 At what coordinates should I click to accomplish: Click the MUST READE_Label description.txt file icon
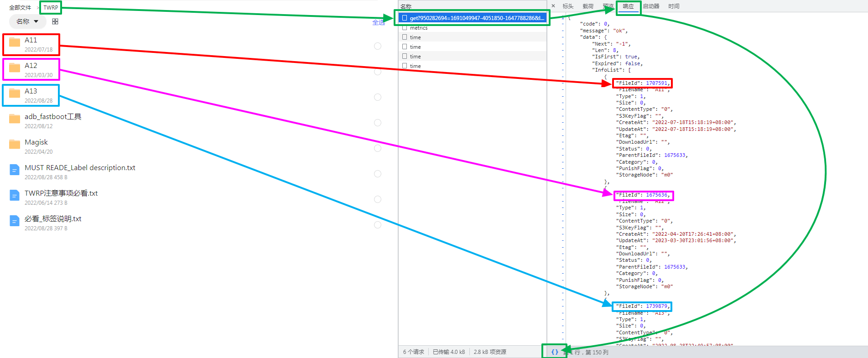click(15, 170)
